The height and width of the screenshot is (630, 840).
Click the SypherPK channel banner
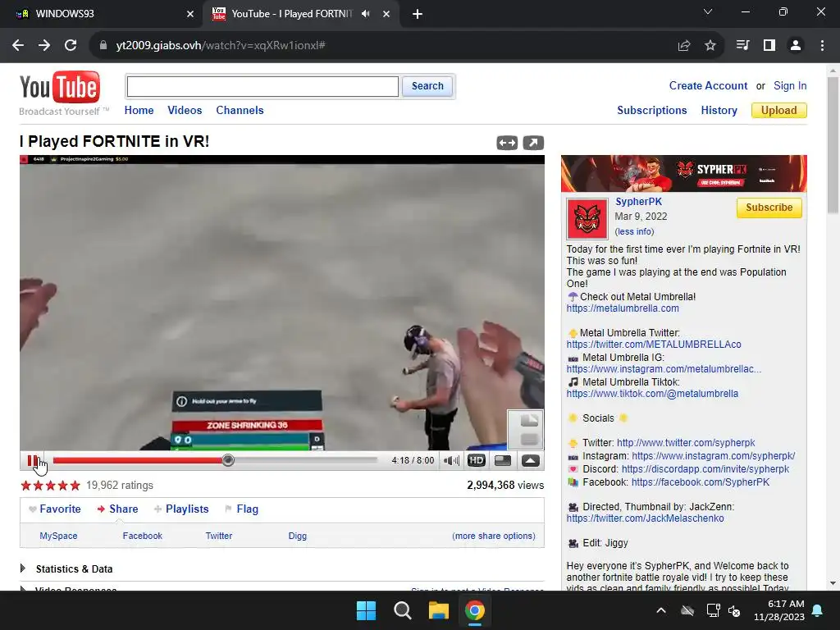[683, 173]
